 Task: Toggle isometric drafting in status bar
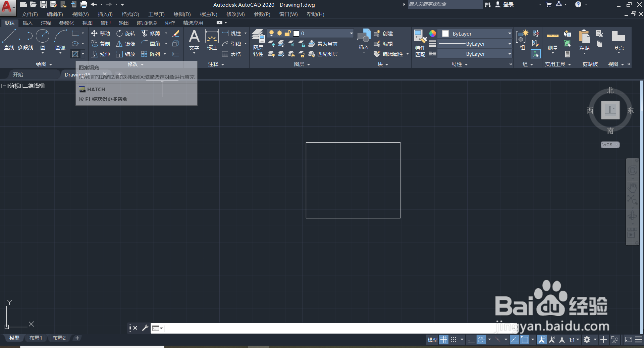pyautogui.click(x=498, y=340)
